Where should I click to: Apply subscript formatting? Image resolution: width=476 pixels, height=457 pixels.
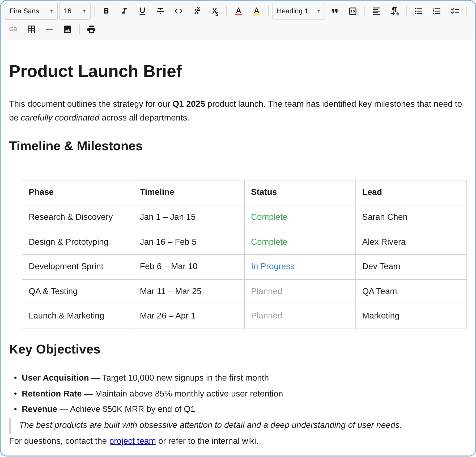pyautogui.click(x=215, y=11)
